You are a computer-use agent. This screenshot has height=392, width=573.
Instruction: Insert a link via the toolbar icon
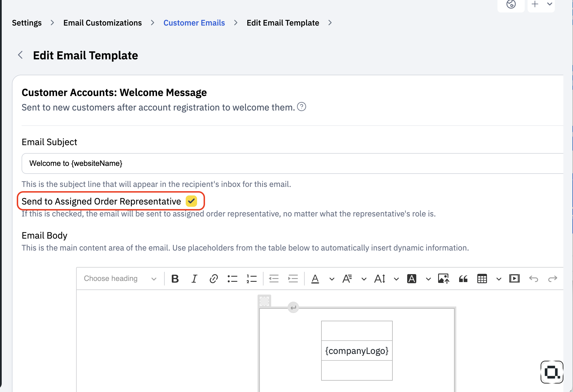(214, 279)
